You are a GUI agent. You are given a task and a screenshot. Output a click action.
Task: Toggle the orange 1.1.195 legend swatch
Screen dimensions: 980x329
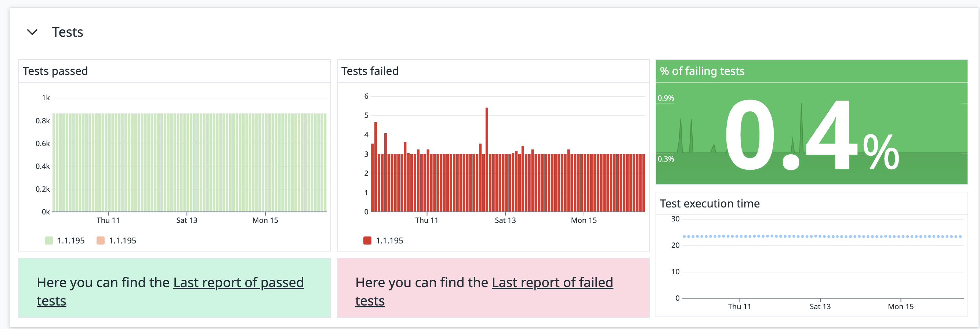[x=101, y=241]
